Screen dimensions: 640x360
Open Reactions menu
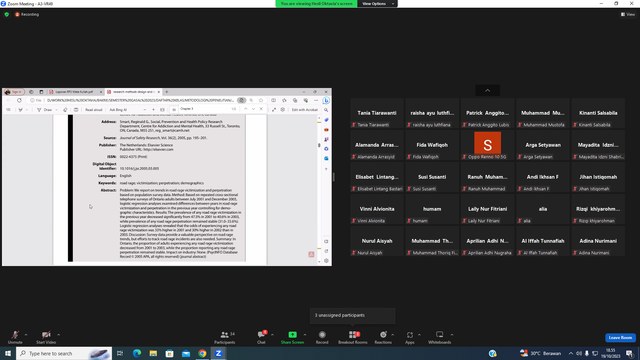(383, 337)
